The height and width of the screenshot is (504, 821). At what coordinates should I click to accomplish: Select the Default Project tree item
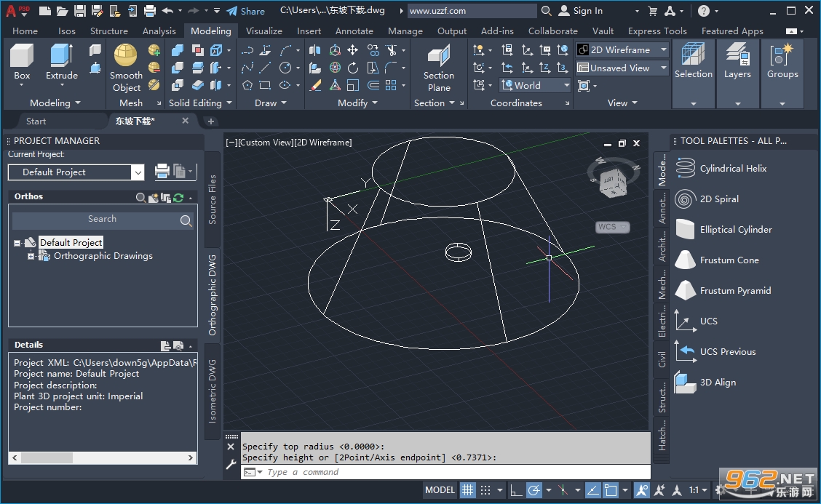click(x=71, y=242)
